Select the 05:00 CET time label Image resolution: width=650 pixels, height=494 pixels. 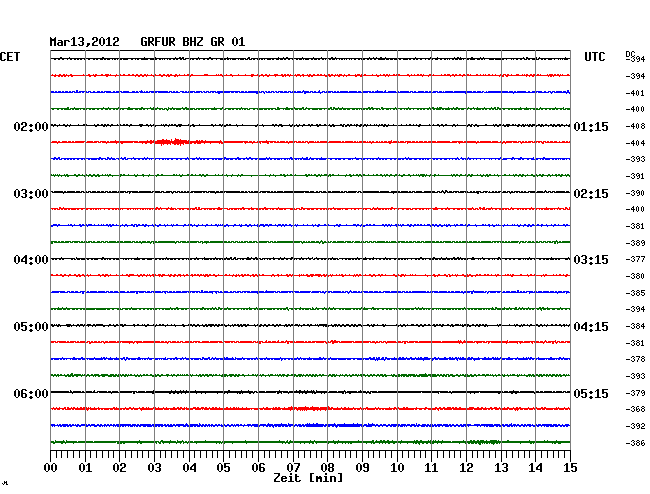[x=31, y=327]
